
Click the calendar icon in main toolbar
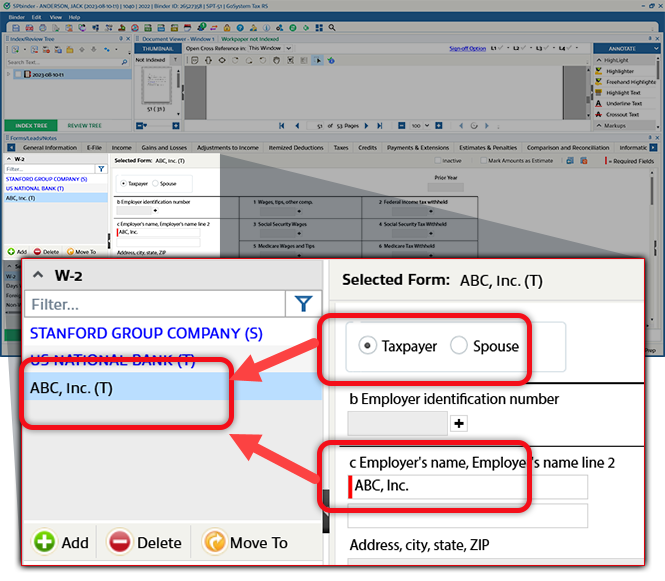click(x=187, y=28)
